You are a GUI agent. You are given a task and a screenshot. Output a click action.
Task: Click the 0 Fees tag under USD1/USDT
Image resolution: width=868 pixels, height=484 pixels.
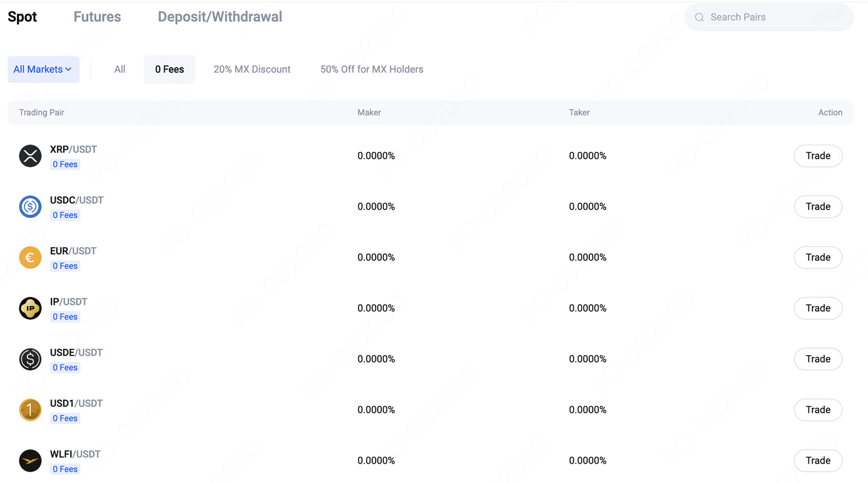click(65, 419)
